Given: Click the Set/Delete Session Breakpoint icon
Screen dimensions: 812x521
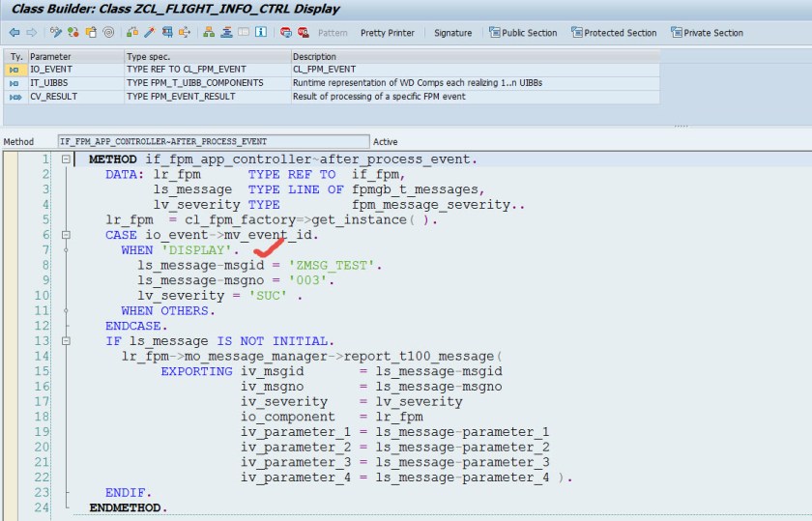Looking at the screenshot, I should (286, 33).
